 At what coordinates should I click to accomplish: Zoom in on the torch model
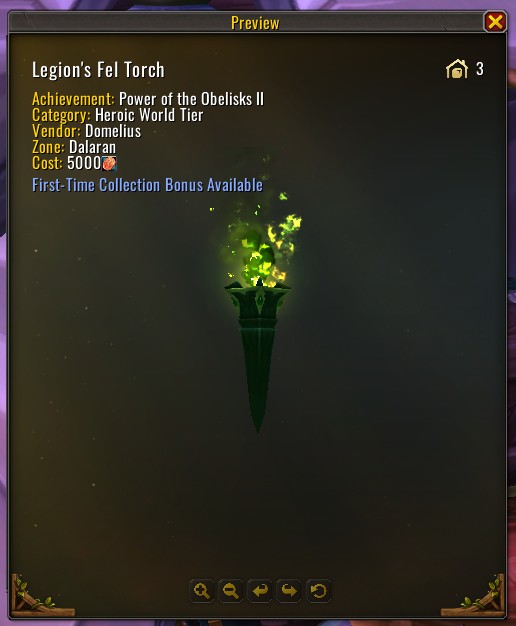pyautogui.click(x=202, y=590)
